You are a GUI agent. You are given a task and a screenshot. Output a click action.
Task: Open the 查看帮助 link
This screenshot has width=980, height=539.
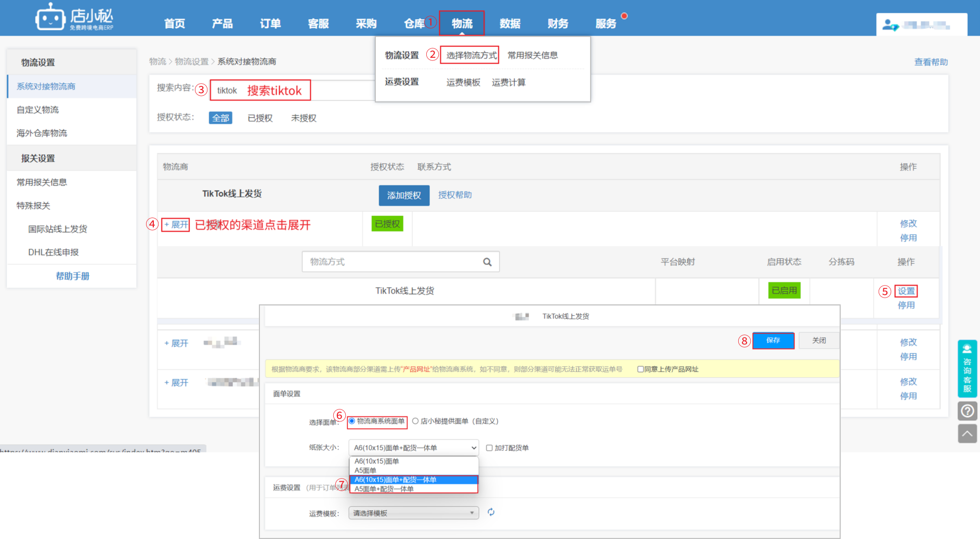coord(931,62)
